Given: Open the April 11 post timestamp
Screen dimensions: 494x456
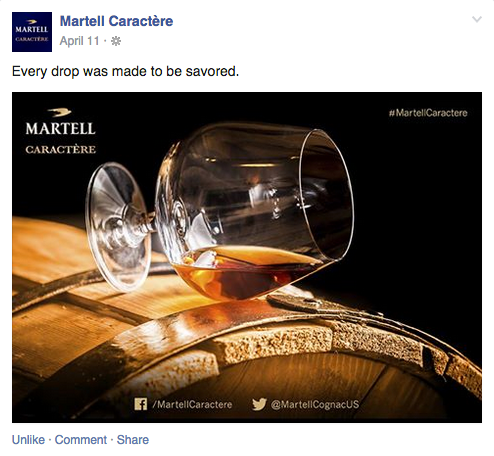Looking at the screenshot, I should coord(80,41).
